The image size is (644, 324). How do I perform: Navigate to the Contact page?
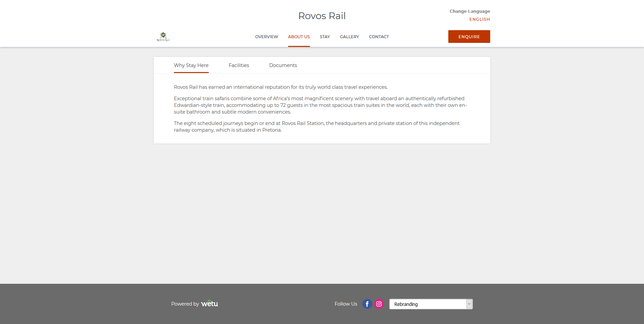pyautogui.click(x=379, y=37)
